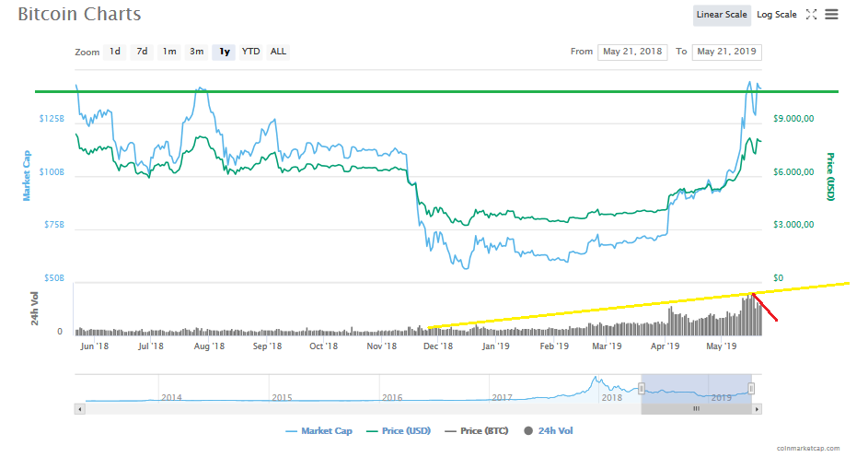The height and width of the screenshot is (469, 868).
Task: Click the 2016 region in navigator
Action: (392, 397)
